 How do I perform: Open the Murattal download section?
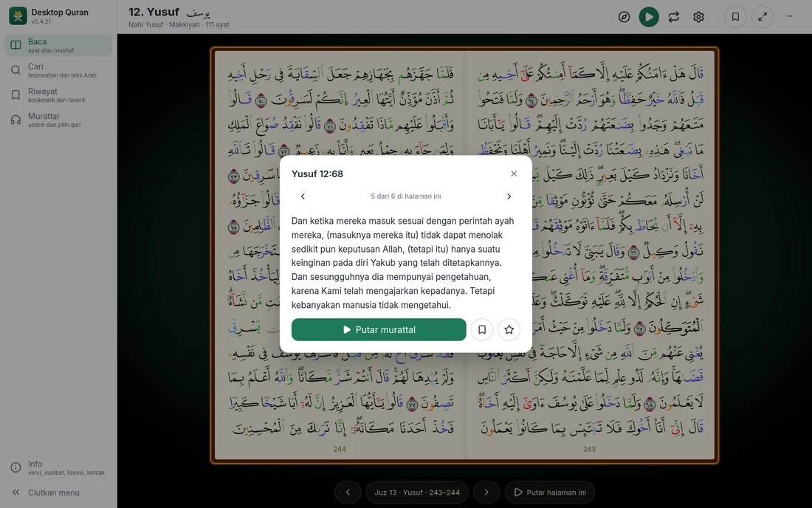(58, 120)
